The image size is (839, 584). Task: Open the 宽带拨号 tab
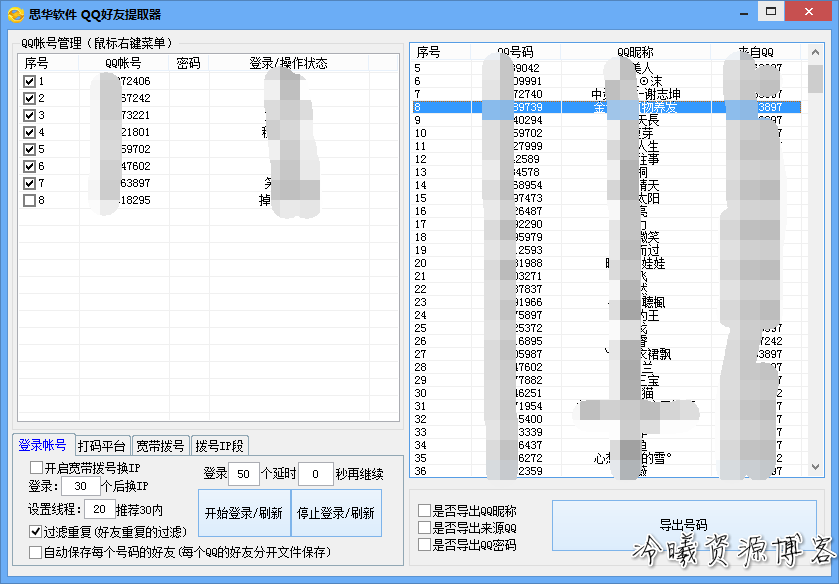coord(160,445)
